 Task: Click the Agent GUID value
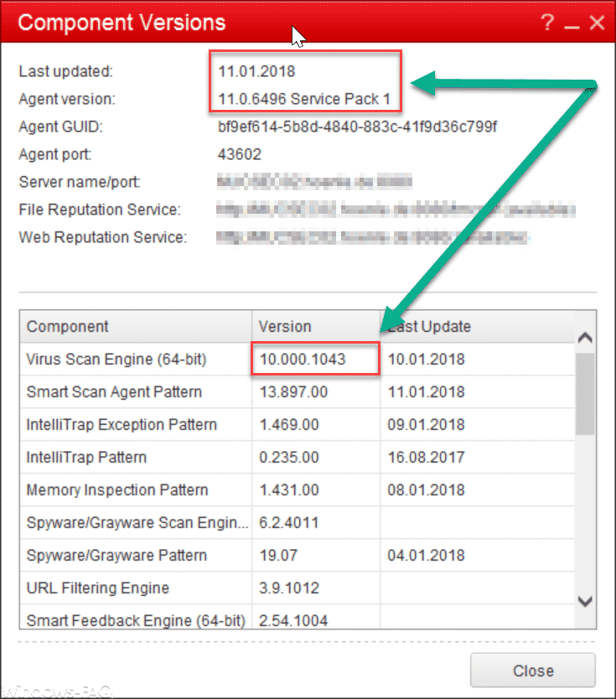tap(358, 127)
